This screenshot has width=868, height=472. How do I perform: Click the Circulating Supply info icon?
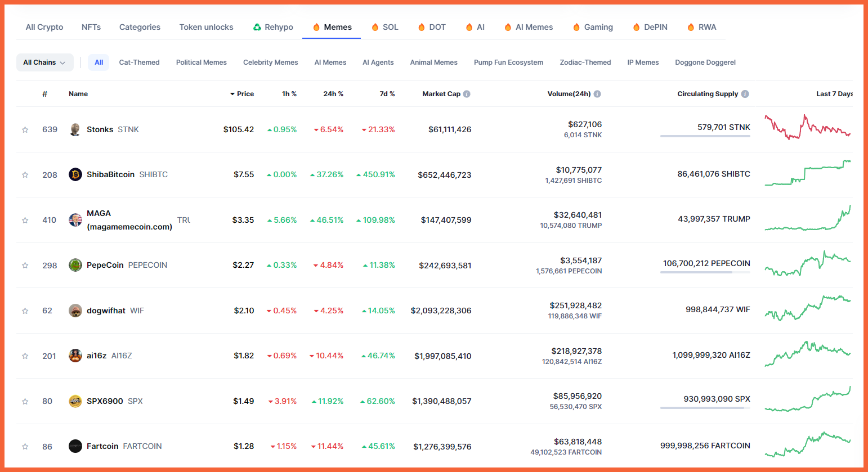[x=745, y=94]
